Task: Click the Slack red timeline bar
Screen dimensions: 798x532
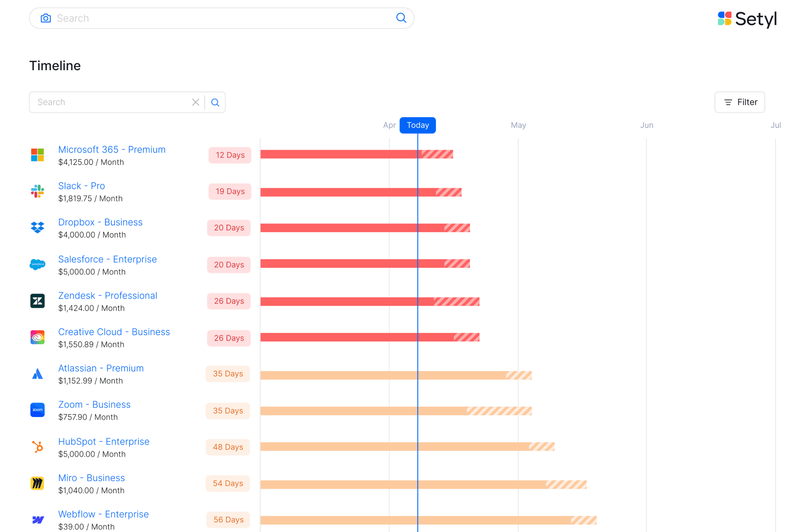Action: coord(361,192)
